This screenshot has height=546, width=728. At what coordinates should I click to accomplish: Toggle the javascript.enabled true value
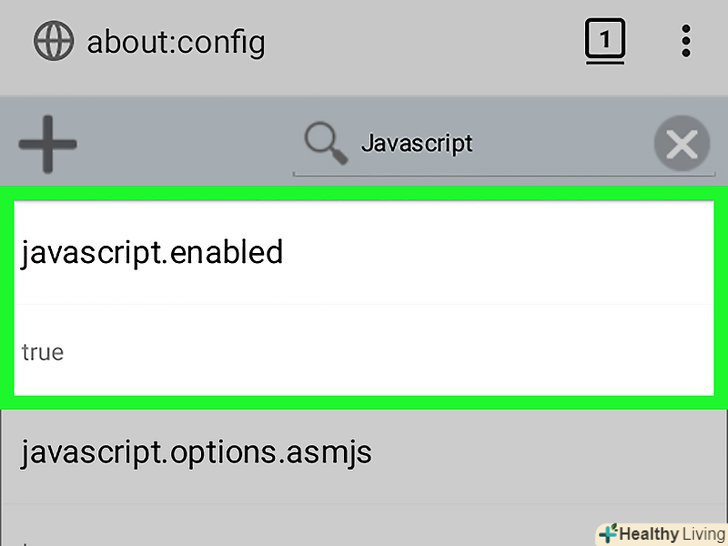click(42, 352)
